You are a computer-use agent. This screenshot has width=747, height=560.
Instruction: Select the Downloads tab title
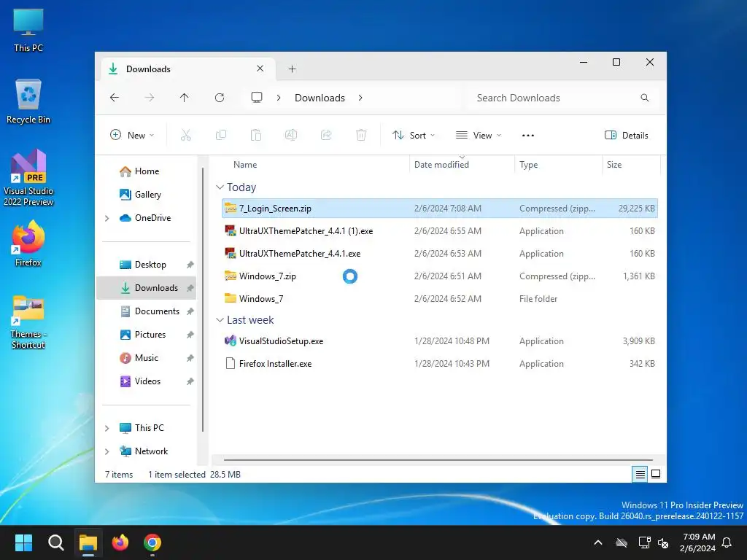point(148,69)
